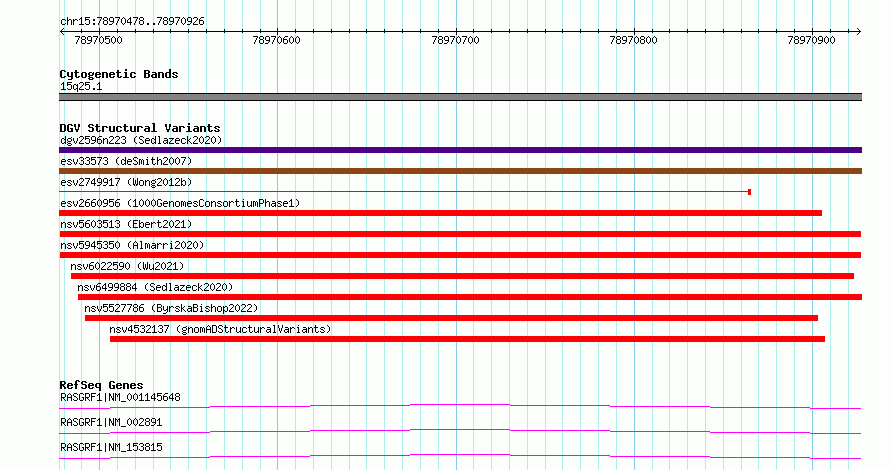Click the brown esv33573 variant bar

pyautogui.click(x=460, y=171)
